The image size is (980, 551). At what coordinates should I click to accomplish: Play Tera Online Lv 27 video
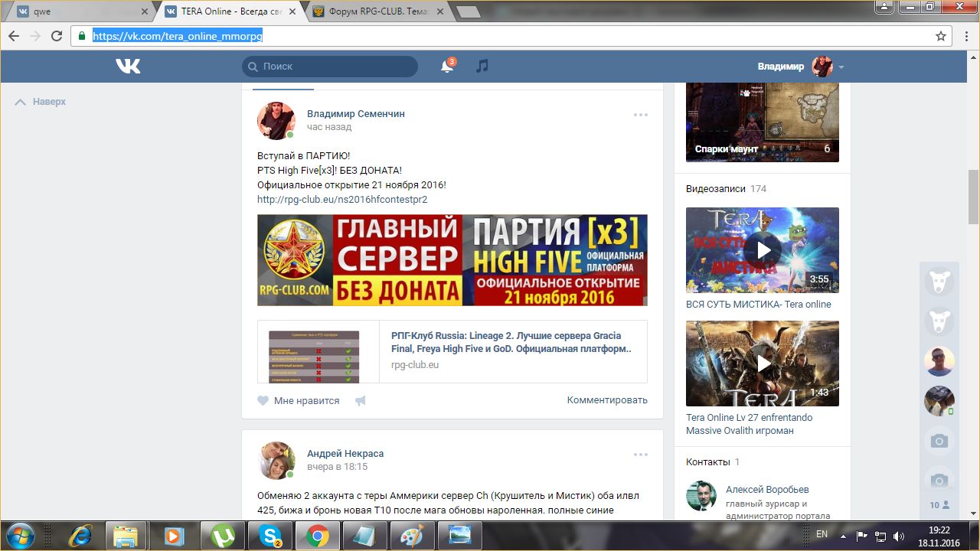(763, 364)
